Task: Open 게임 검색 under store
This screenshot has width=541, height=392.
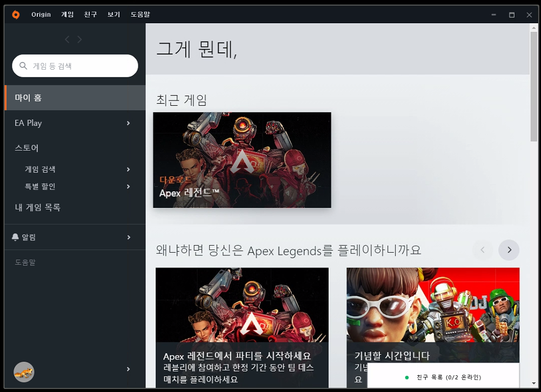Action: [x=40, y=170]
